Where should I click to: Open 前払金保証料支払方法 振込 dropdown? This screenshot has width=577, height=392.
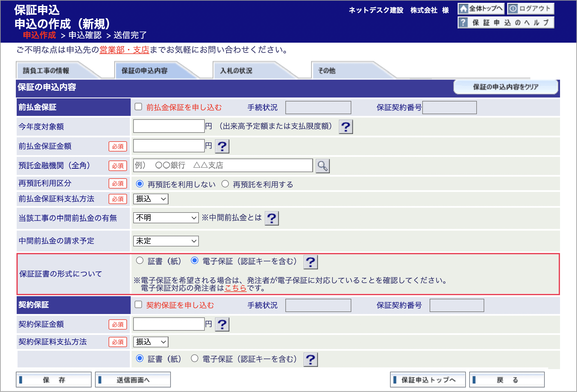coord(151,199)
